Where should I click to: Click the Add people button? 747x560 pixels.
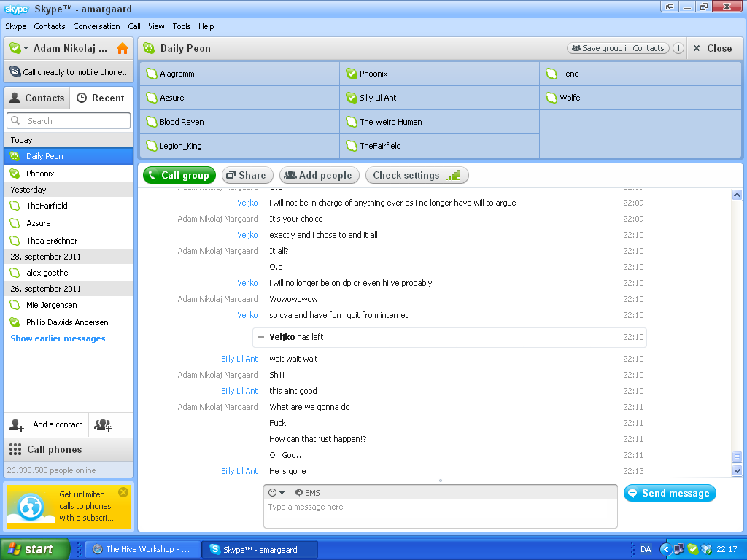(x=319, y=175)
